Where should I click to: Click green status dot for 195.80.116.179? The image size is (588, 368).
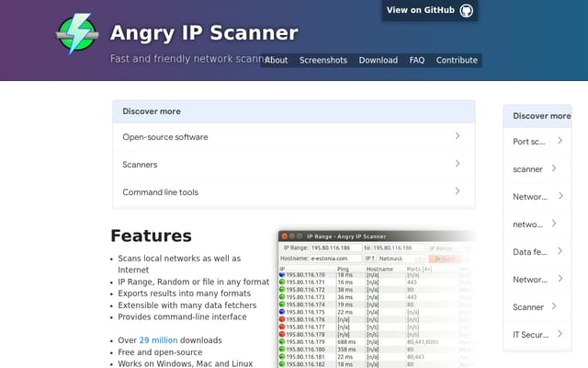click(x=282, y=341)
